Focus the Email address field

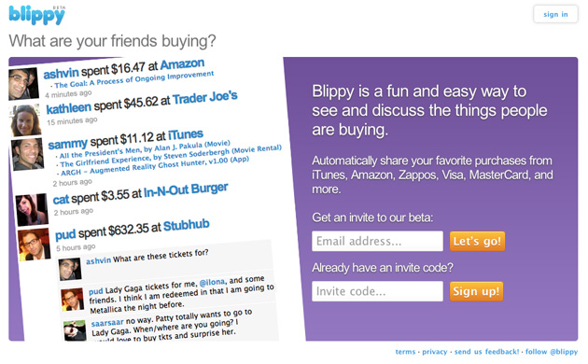pyautogui.click(x=377, y=241)
